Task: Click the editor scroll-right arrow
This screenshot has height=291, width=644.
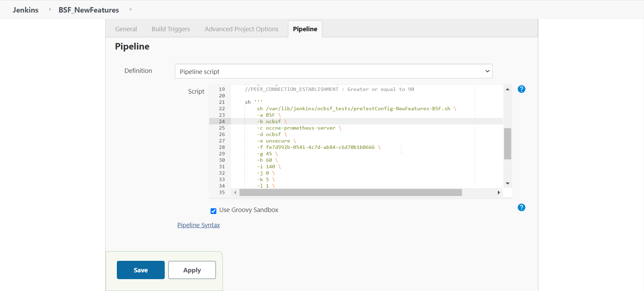Action: pos(499,193)
